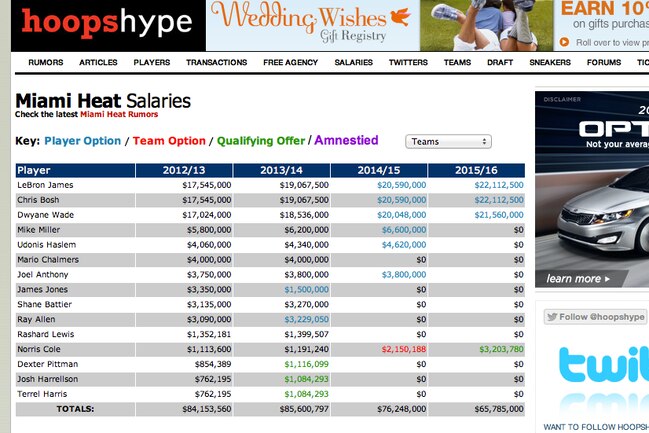Click James Jones's $1,500,000 player option

point(306,289)
